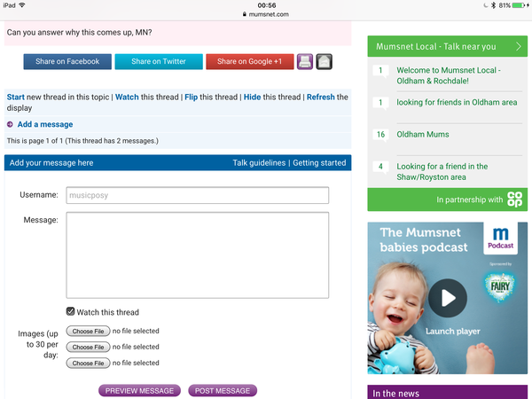Click the third Choose File button

88,363
